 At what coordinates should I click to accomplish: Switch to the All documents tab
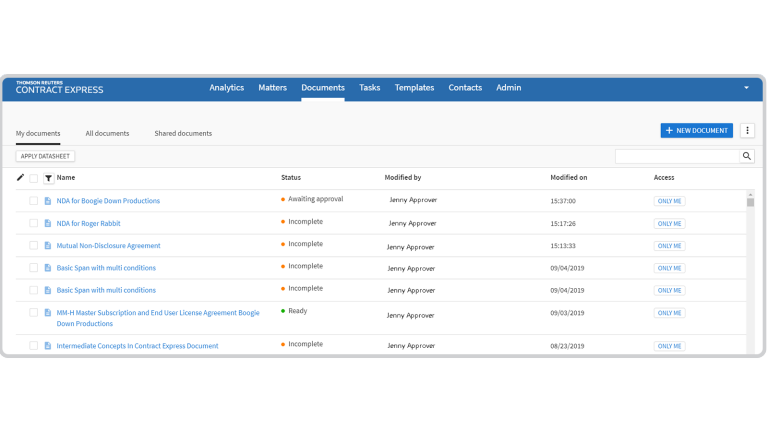click(x=107, y=133)
